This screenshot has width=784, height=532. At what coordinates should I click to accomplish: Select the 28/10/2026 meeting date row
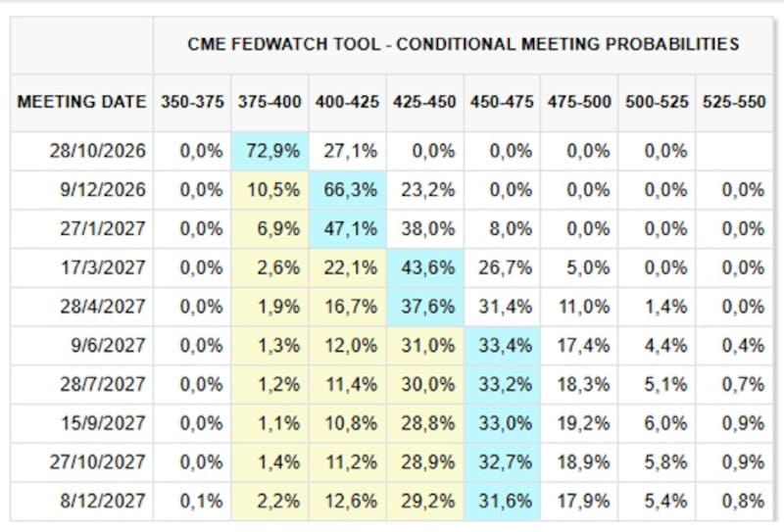[x=391, y=151]
